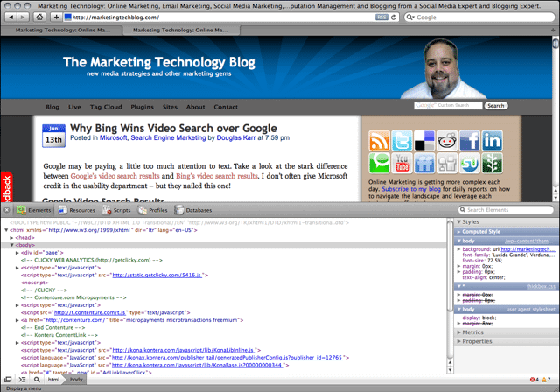The height and width of the screenshot is (392, 560).
Task: Open the FriendFeed social icon
Action: [424, 163]
